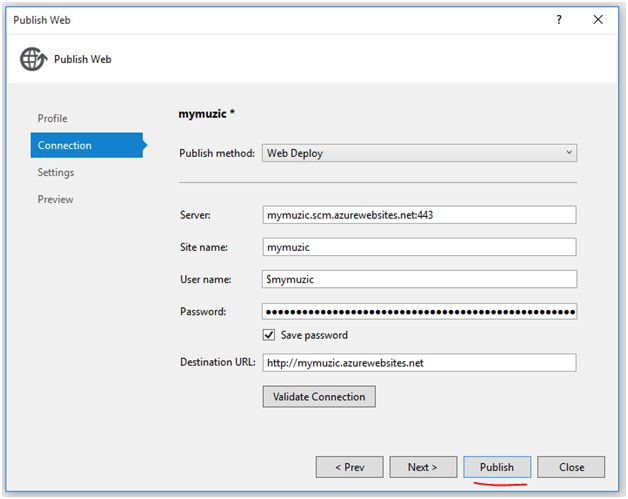Go to the Settings step
628x499 pixels.
56,173
